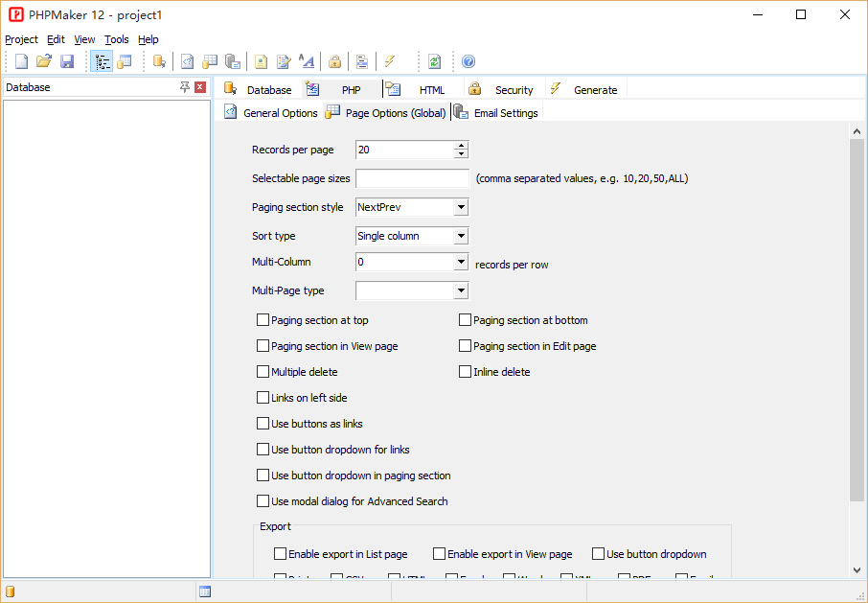Enable Links on left side
Screen dimensions: 868x603
pyautogui.click(x=263, y=398)
